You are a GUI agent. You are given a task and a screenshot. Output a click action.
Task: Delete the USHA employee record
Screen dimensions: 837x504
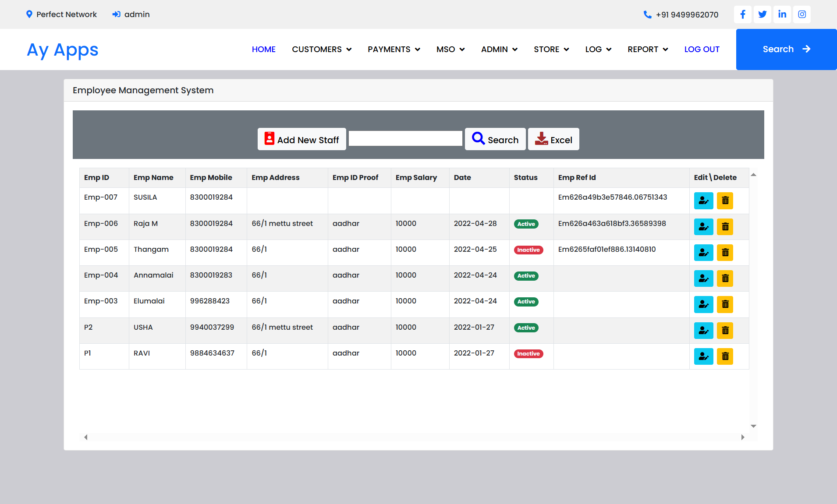tap(725, 331)
